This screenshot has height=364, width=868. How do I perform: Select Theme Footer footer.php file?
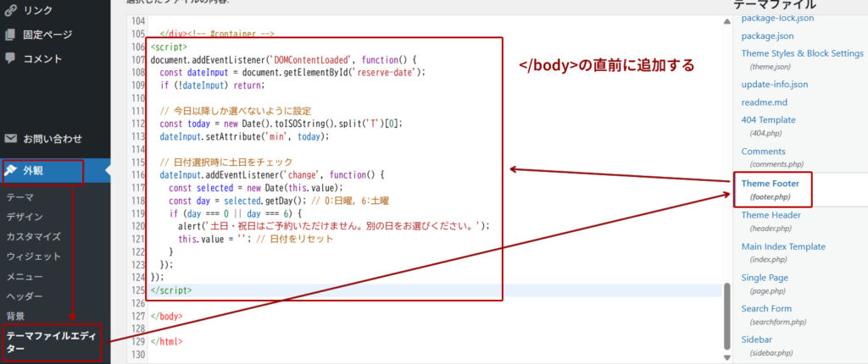click(770, 183)
